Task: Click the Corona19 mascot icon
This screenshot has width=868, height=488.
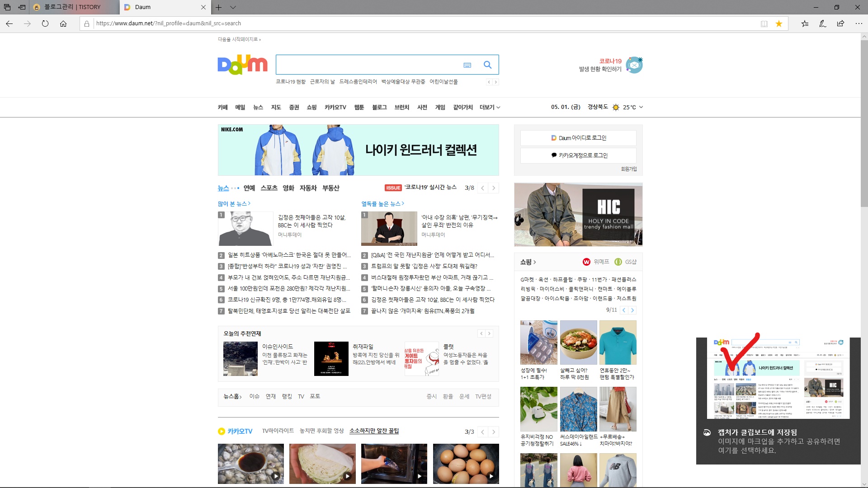Action: [x=634, y=65]
